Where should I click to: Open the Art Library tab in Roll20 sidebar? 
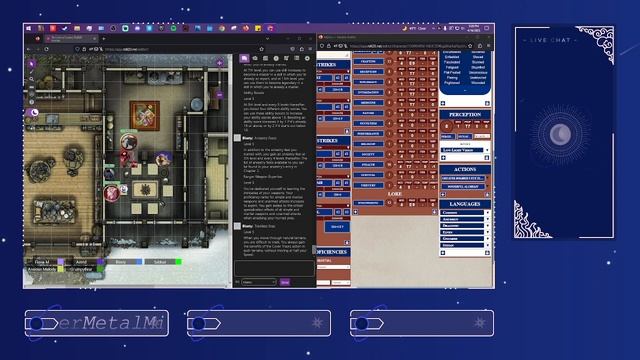click(255, 58)
